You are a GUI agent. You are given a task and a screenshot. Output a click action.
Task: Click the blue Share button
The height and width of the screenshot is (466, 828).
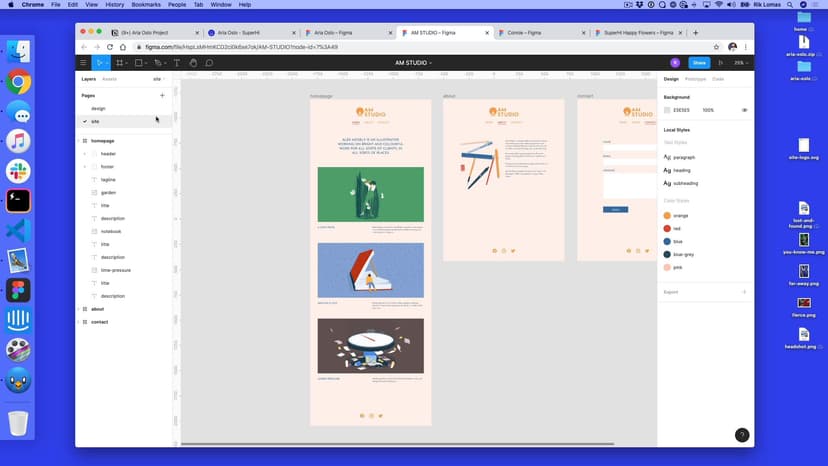pyautogui.click(x=698, y=63)
